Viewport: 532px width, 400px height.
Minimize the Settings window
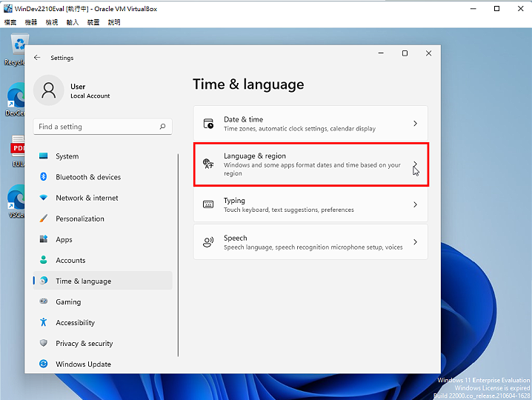pyautogui.click(x=381, y=53)
